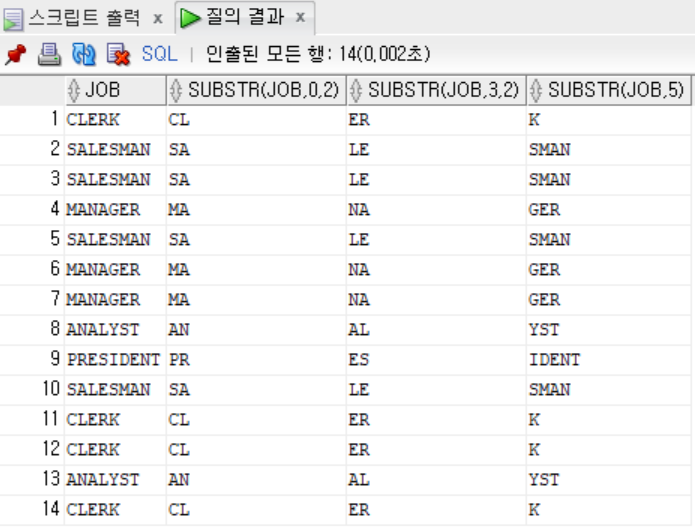This screenshot has width=695, height=532.
Task: Select SALESMAN cell in row 2
Action: (x=115, y=150)
